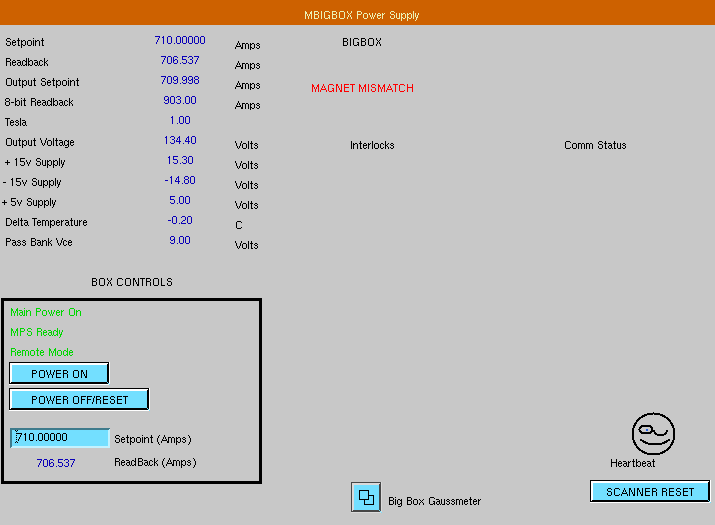The height and width of the screenshot is (525, 715).
Task: Click the -15v Supply value -14.80
Action: click(180, 181)
